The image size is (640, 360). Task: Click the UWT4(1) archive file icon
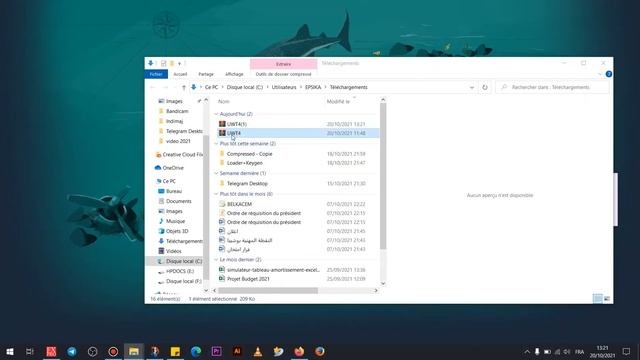point(222,124)
